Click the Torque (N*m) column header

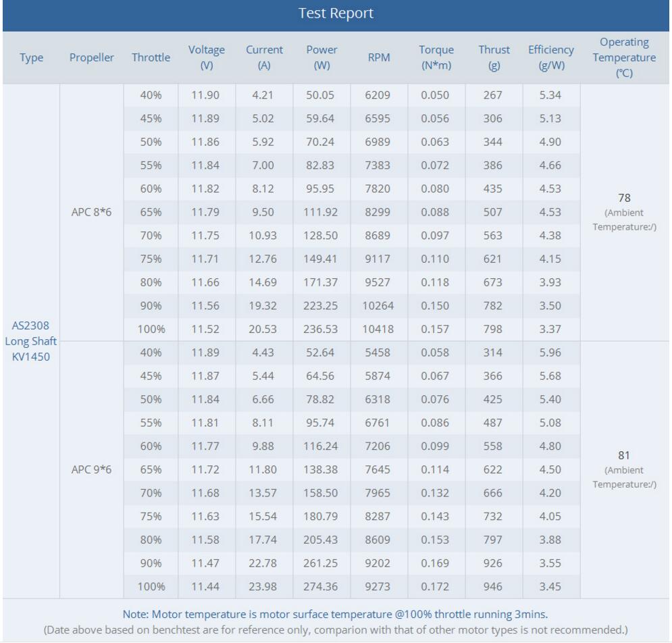click(436, 57)
